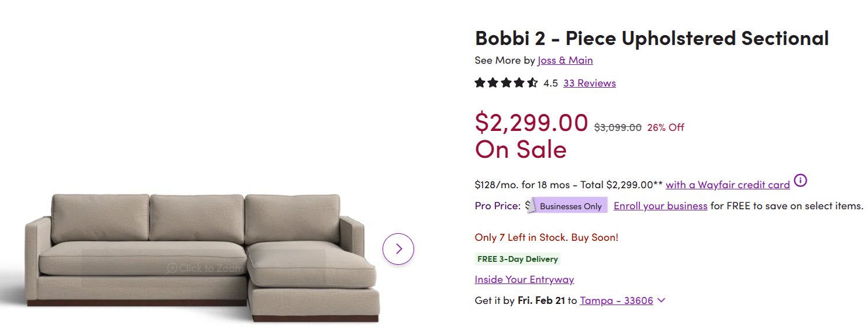Open the Inside Your Entryway delivery link
This screenshot has height=332, width=868.
point(524,279)
